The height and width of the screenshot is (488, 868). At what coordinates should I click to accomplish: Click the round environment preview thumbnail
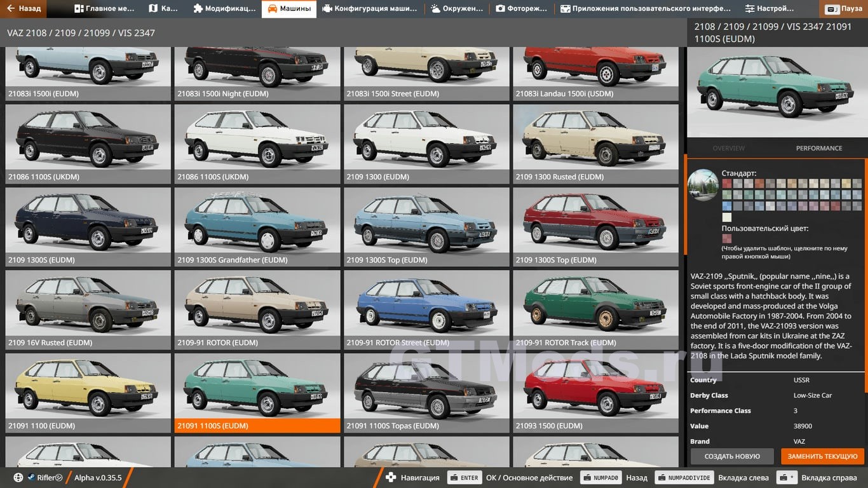tap(703, 185)
